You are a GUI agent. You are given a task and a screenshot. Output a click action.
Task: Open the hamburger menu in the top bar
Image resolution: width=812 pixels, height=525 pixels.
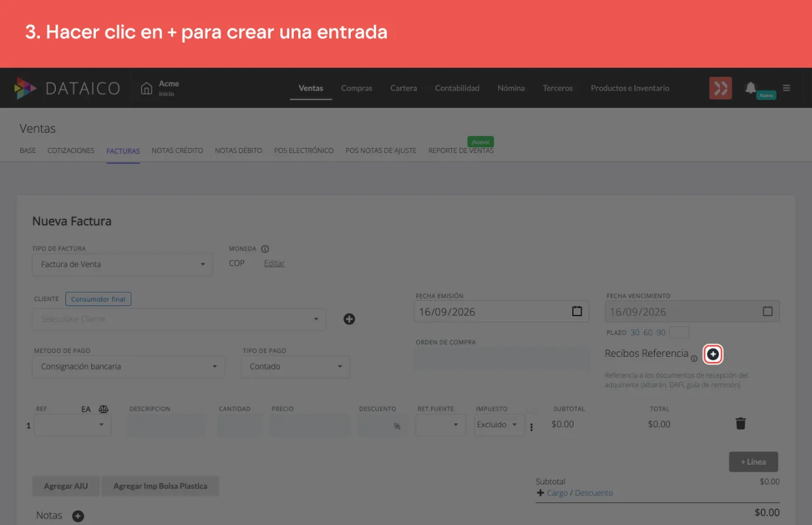coord(787,88)
